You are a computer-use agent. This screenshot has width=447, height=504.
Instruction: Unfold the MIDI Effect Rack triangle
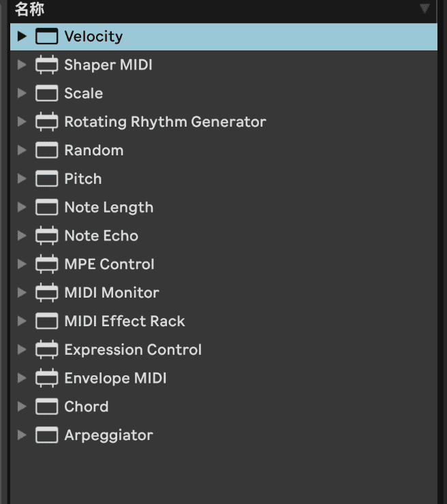pos(22,321)
